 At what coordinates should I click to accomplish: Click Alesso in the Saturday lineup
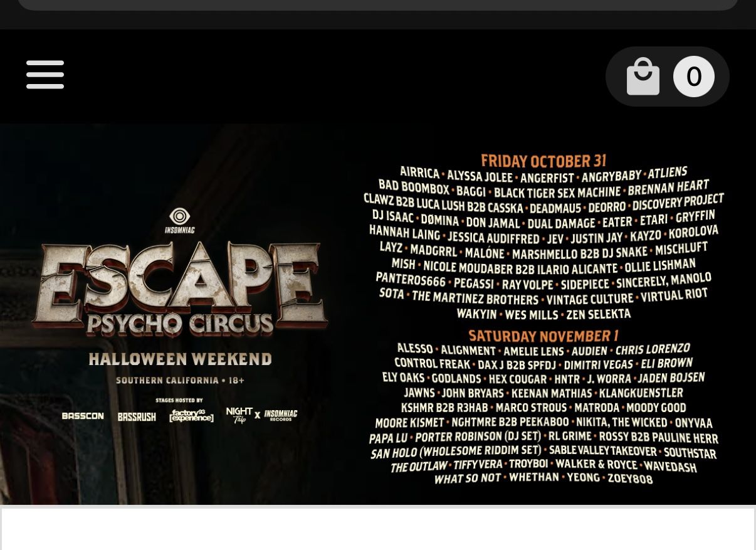pyautogui.click(x=415, y=348)
